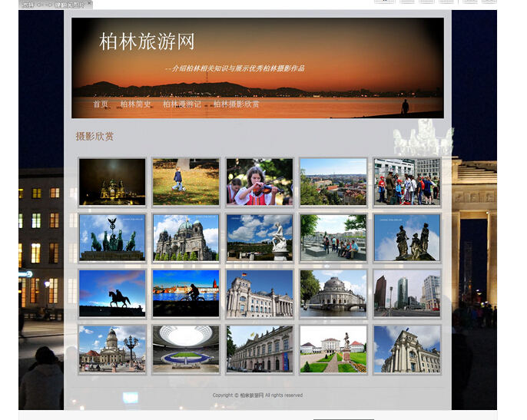Select the white seated statue thumbnail

tap(260, 237)
